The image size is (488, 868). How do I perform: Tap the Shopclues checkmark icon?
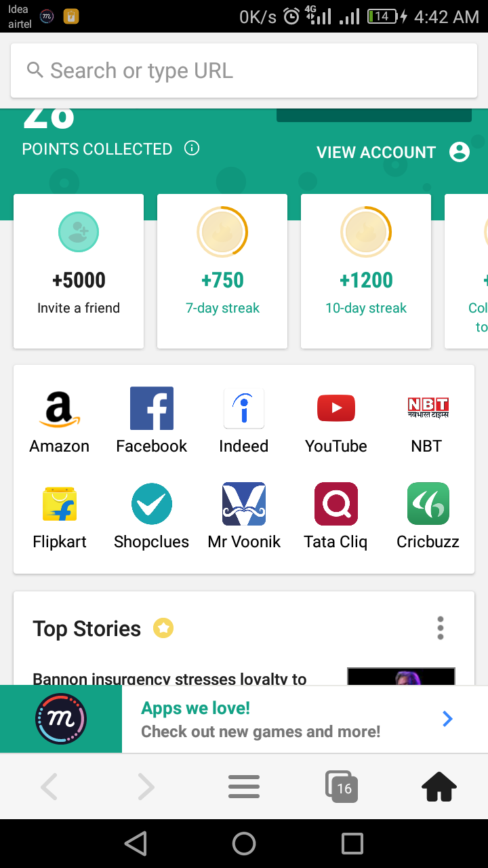[x=151, y=505]
